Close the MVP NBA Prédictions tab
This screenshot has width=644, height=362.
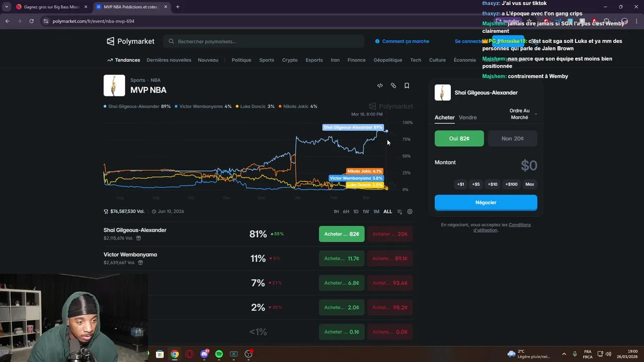click(x=166, y=7)
